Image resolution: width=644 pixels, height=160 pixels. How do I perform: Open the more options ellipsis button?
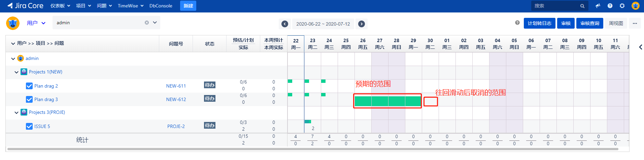tap(635, 23)
